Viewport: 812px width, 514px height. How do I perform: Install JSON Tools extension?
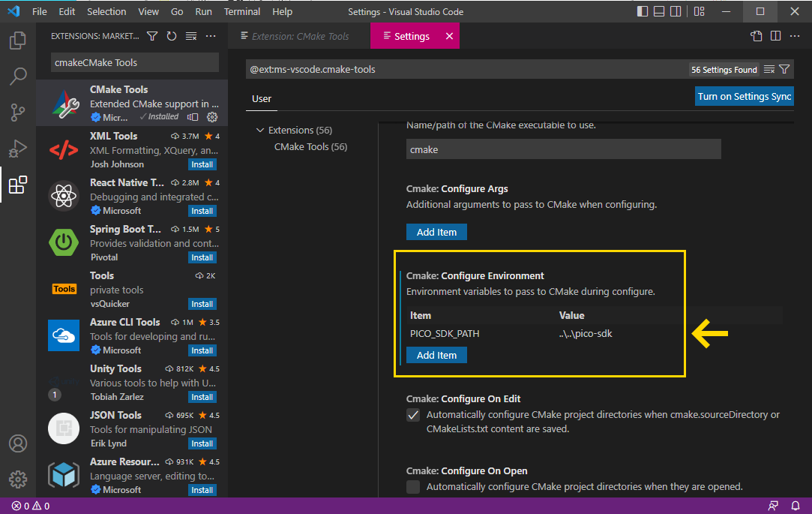pos(202,443)
